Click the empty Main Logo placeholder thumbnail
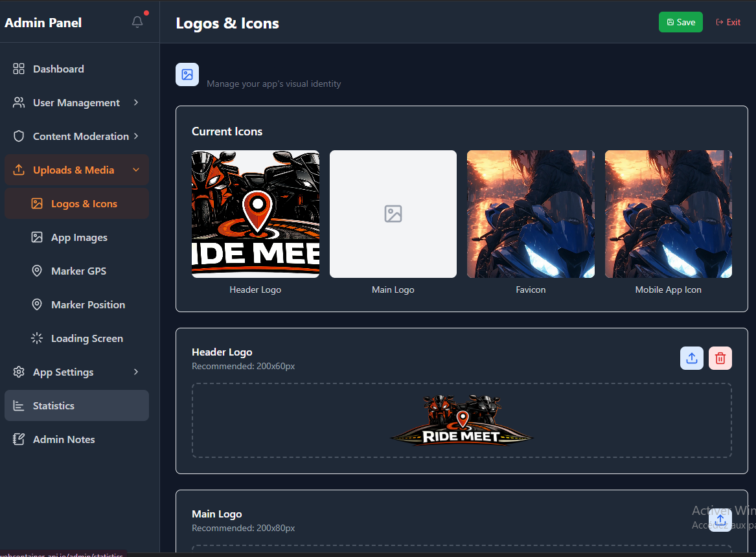 pos(393,214)
